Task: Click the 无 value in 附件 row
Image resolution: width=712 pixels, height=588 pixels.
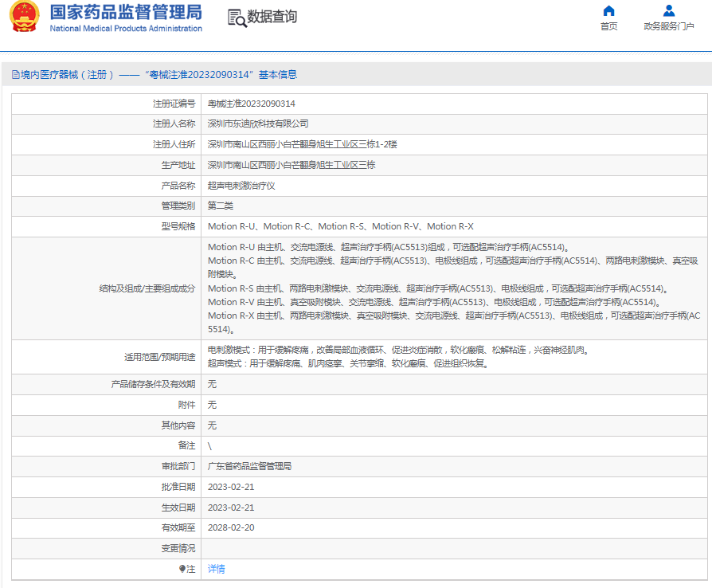Action: pos(212,405)
